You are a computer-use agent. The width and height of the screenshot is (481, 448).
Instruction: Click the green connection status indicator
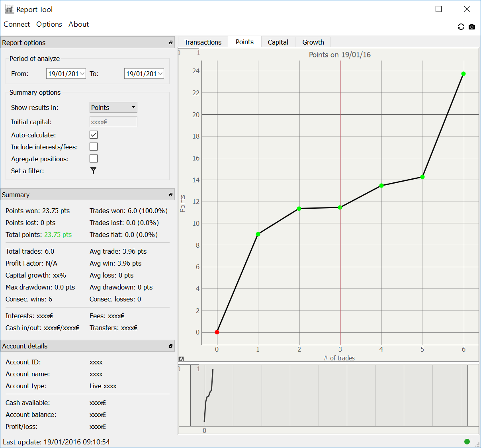[467, 441]
